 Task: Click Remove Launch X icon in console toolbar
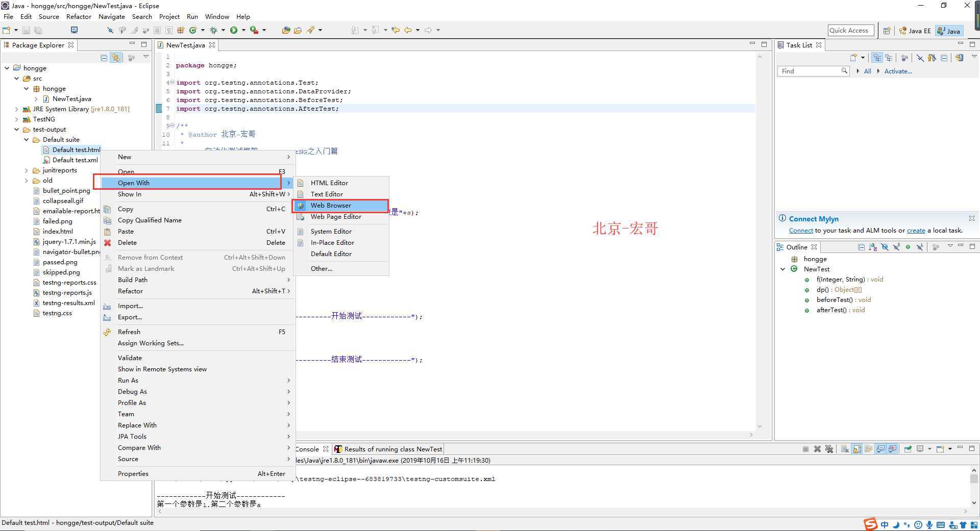(817, 449)
